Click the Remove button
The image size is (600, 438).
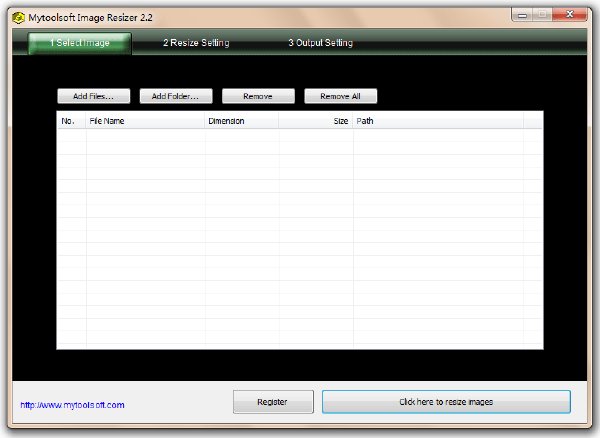point(258,96)
